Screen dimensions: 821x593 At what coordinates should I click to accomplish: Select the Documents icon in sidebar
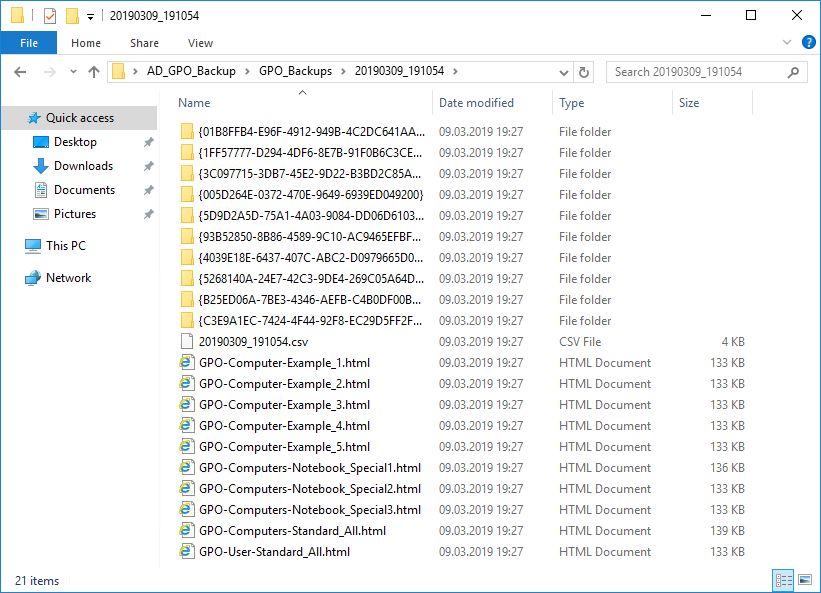pos(41,190)
